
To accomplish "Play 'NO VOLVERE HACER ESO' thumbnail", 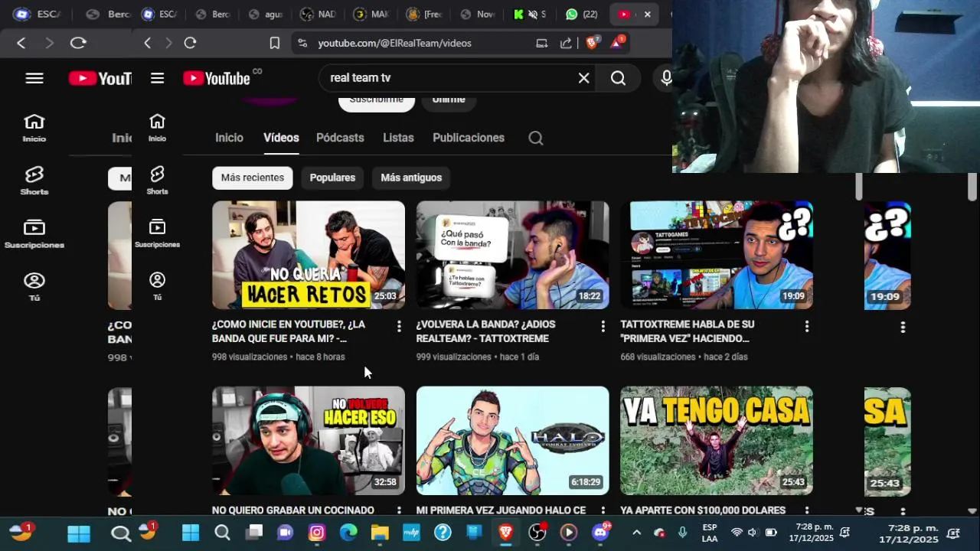I will (x=309, y=441).
